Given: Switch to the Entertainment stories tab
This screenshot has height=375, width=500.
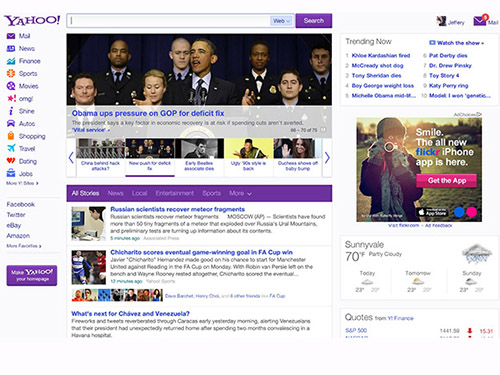Looking at the screenshot, I should 174,193.
